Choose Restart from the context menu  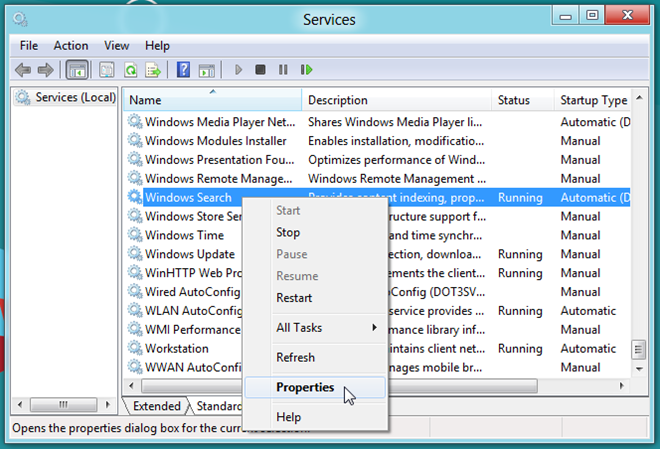(294, 297)
